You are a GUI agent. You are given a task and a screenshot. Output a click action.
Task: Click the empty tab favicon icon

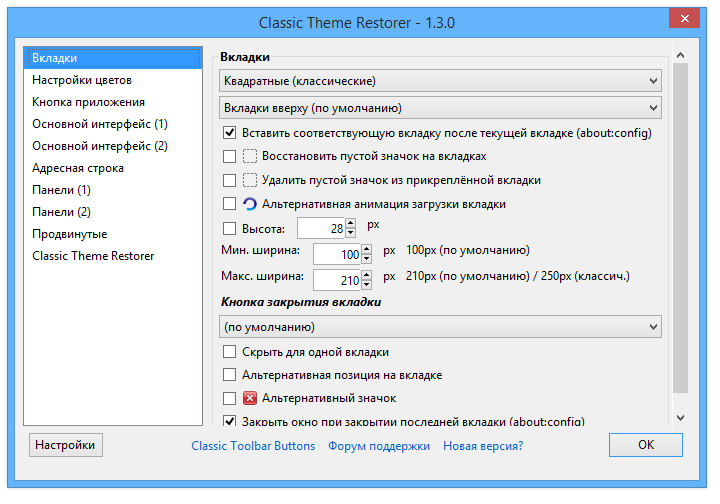[x=249, y=156]
